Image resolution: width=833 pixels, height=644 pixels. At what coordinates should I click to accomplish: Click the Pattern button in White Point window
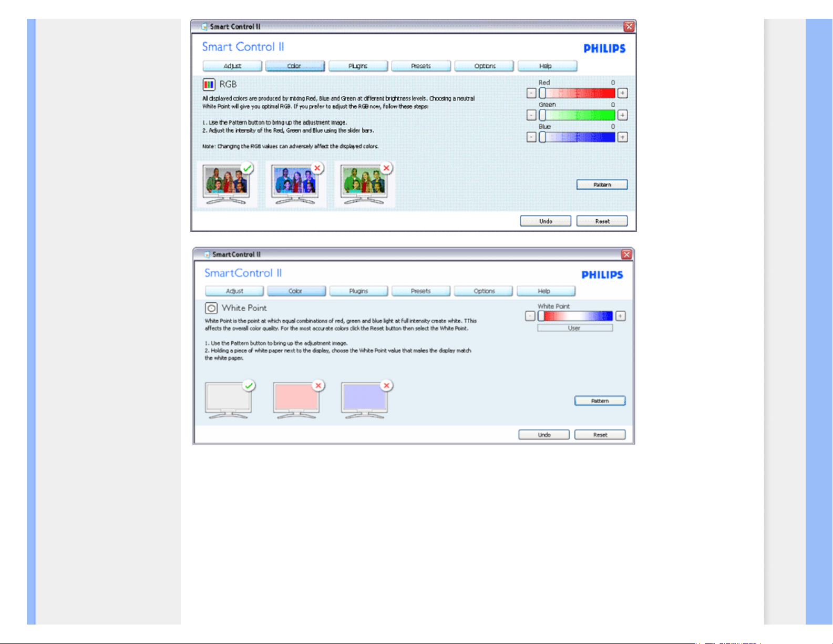(x=600, y=401)
